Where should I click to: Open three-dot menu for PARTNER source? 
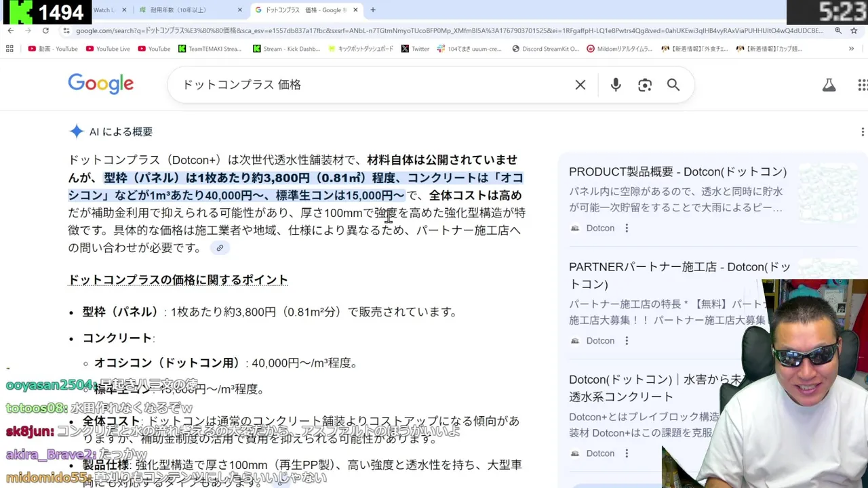(627, 341)
